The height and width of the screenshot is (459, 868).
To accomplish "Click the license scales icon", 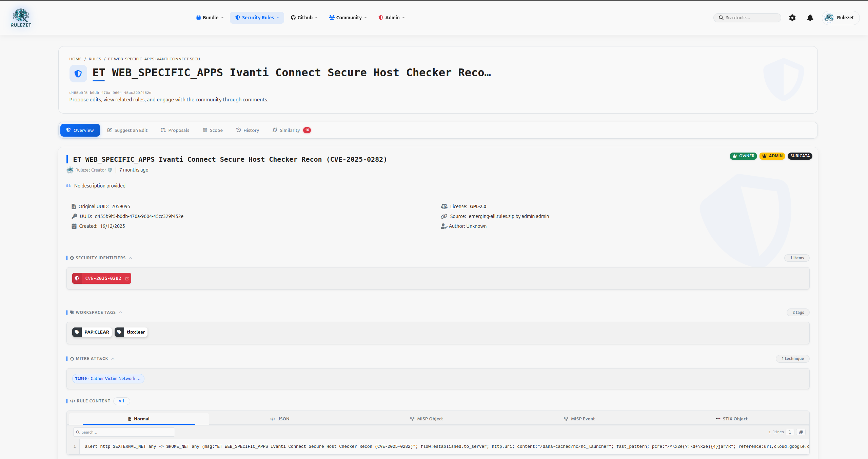I will click(x=444, y=206).
